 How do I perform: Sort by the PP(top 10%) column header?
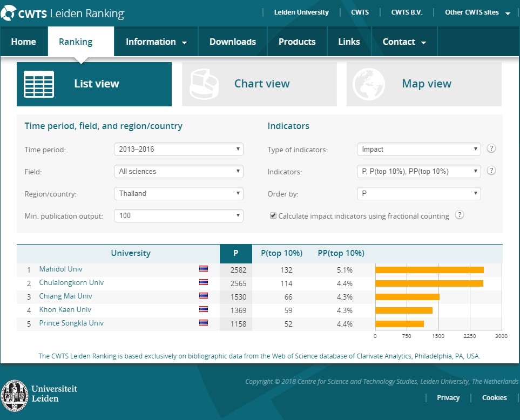click(341, 253)
